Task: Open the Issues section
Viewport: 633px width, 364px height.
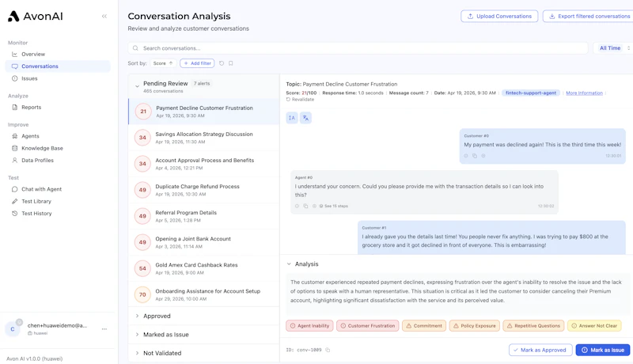Action: (x=58, y=78)
